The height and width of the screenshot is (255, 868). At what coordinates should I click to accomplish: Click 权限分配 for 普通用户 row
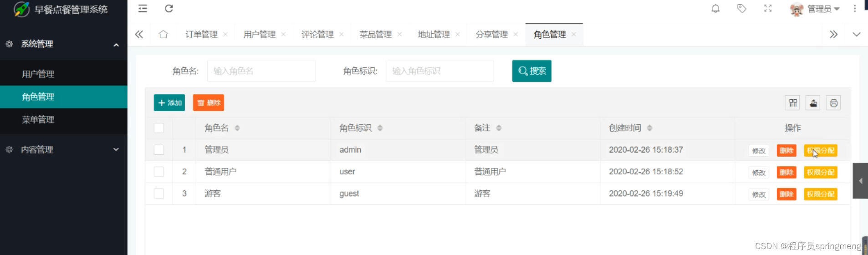coord(821,173)
